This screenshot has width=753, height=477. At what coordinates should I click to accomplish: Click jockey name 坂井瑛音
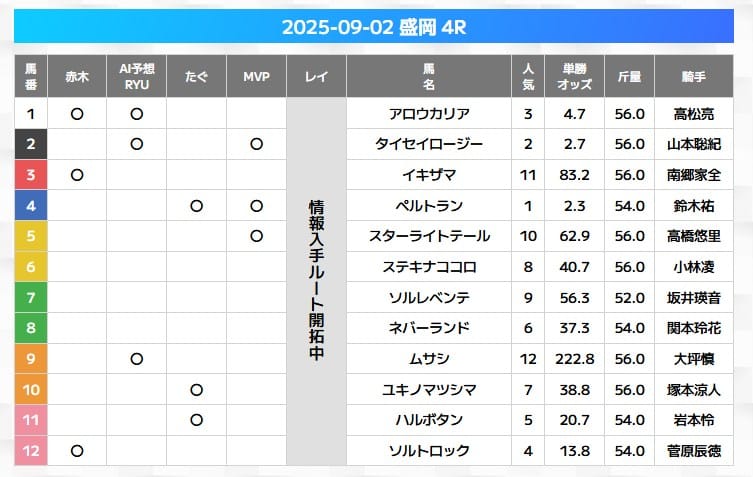click(693, 298)
